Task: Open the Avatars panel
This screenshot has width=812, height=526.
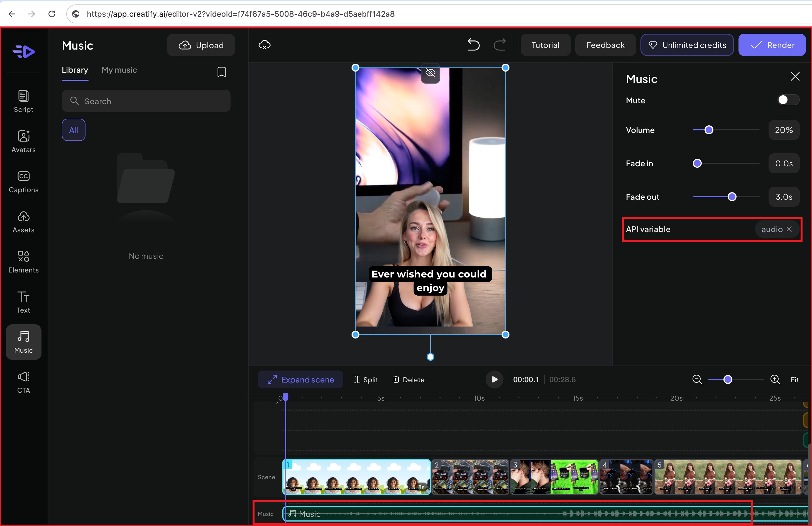Action: click(23, 141)
